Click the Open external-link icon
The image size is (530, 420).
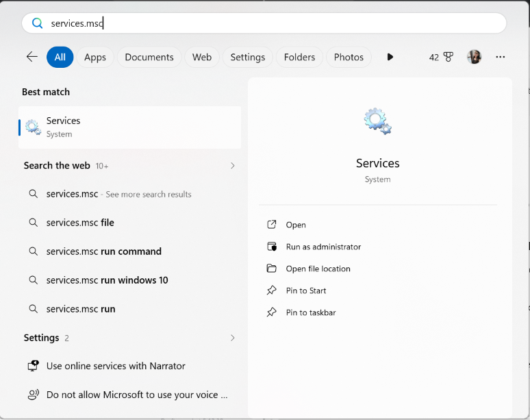272,225
